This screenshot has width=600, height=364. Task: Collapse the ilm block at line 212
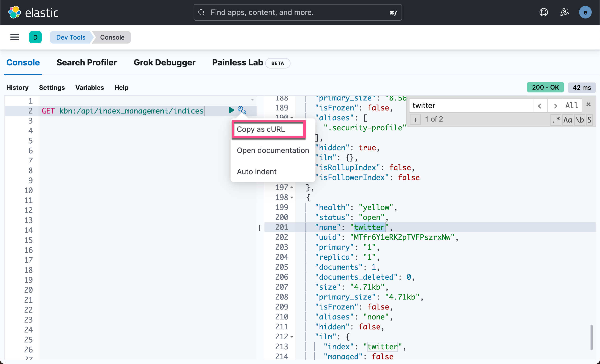click(292, 337)
